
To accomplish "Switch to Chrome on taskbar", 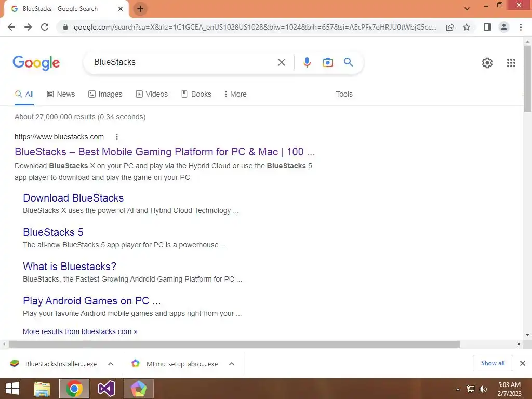I will click(74, 389).
